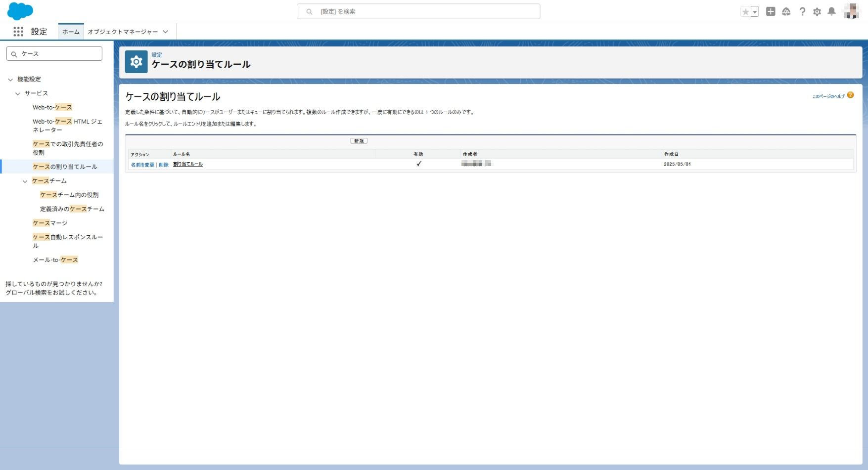Open the Trailhead guidance icon
Image resolution: width=868 pixels, height=470 pixels.
(786, 11)
